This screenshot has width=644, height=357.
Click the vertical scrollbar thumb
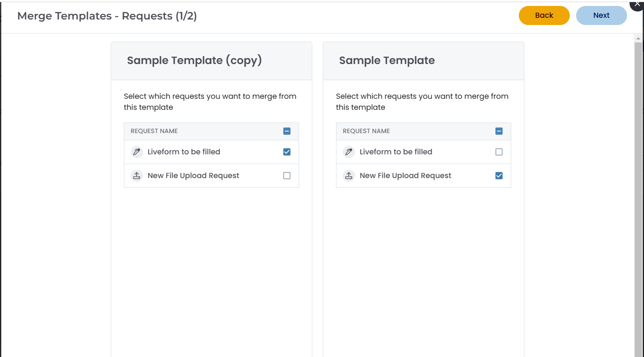coord(638,199)
